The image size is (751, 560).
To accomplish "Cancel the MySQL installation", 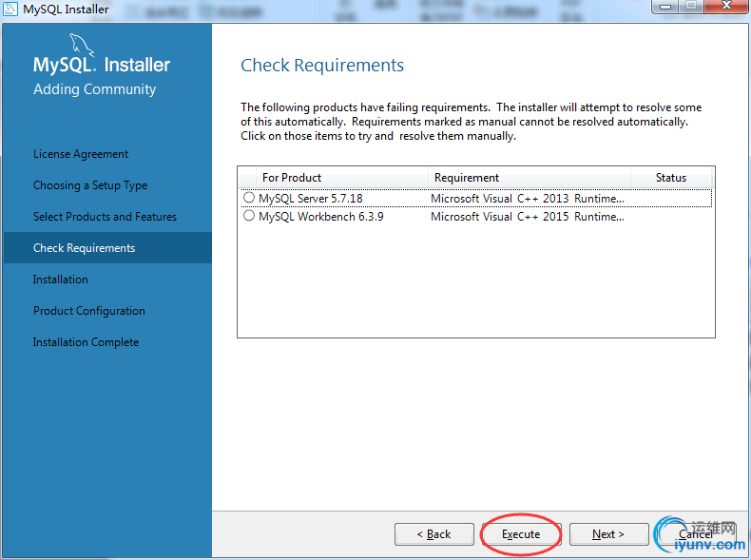I will point(695,533).
